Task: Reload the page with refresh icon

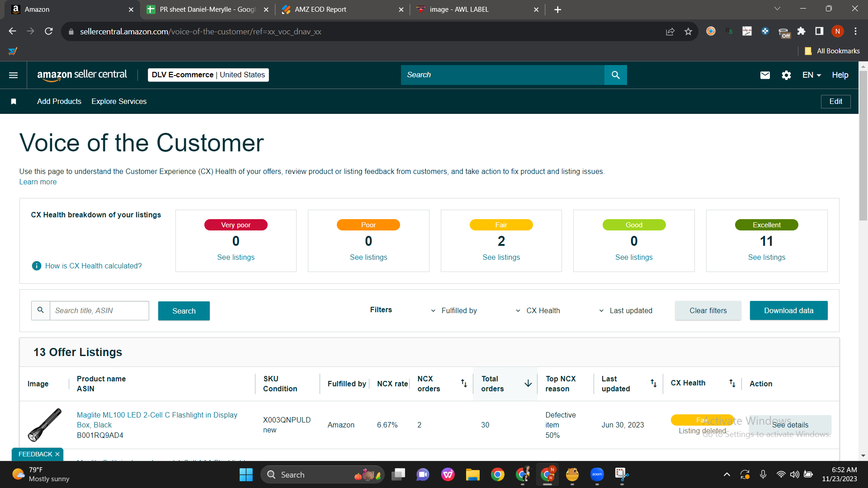Action: [x=49, y=31]
